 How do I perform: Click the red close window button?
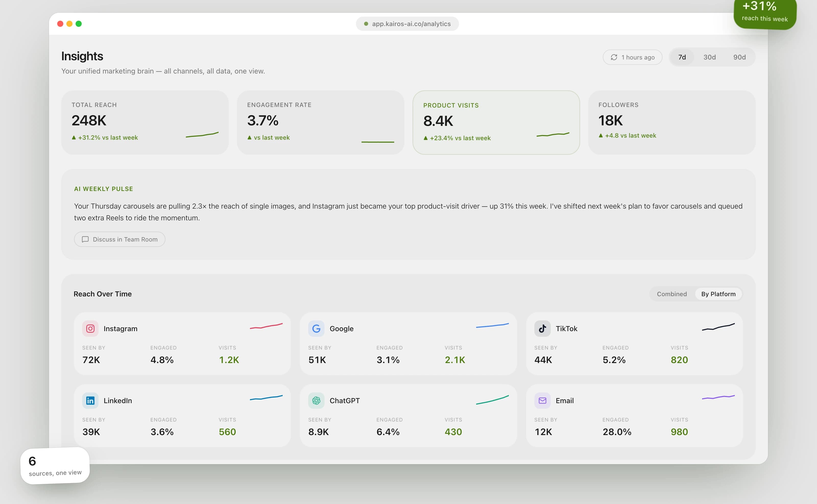[x=60, y=24]
